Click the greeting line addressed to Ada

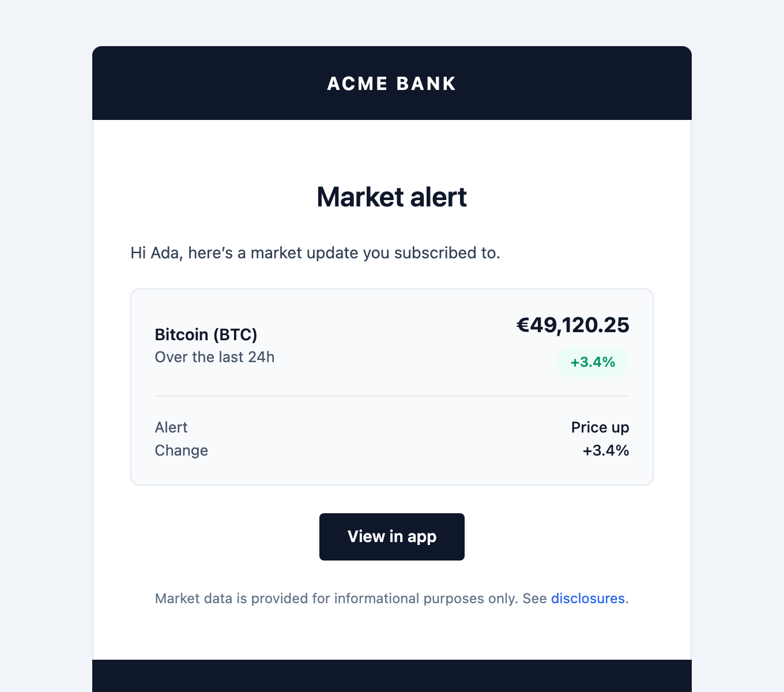[316, 253]
